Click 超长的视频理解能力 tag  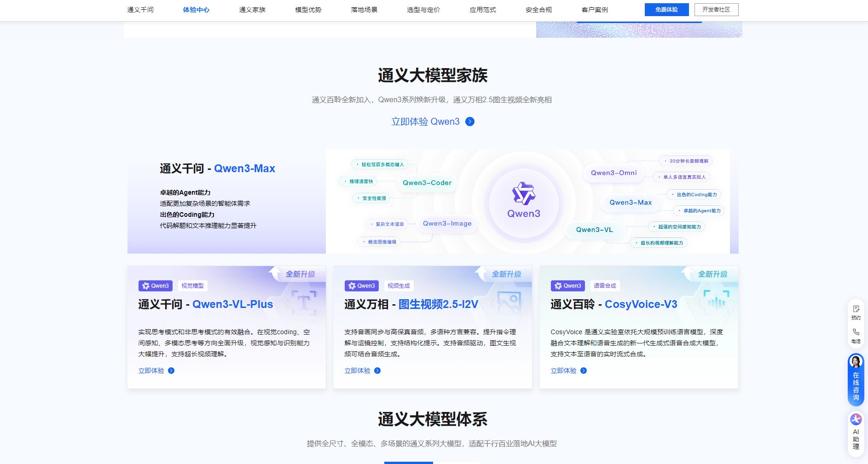[x=659, y=243]
